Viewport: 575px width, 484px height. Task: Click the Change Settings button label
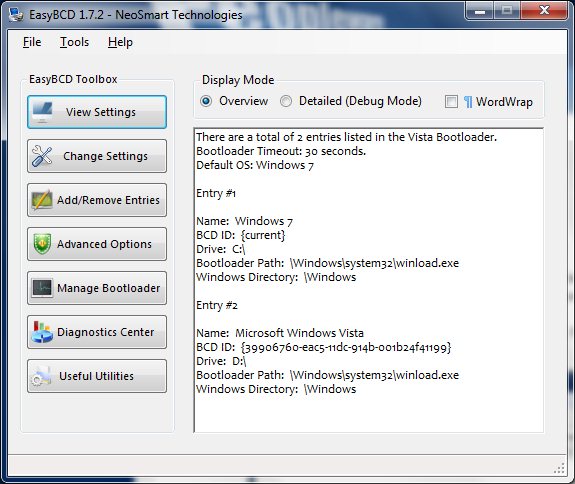point(106,156)
